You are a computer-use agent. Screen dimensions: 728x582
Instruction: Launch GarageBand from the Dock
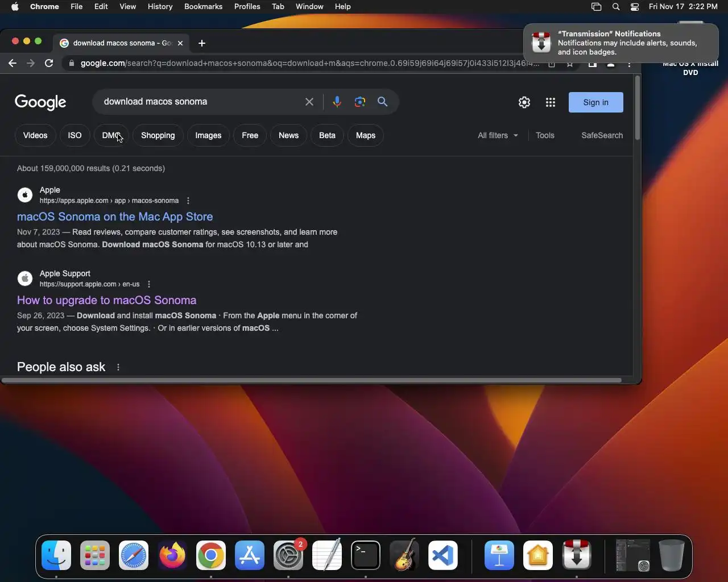[x=404, y=555]
